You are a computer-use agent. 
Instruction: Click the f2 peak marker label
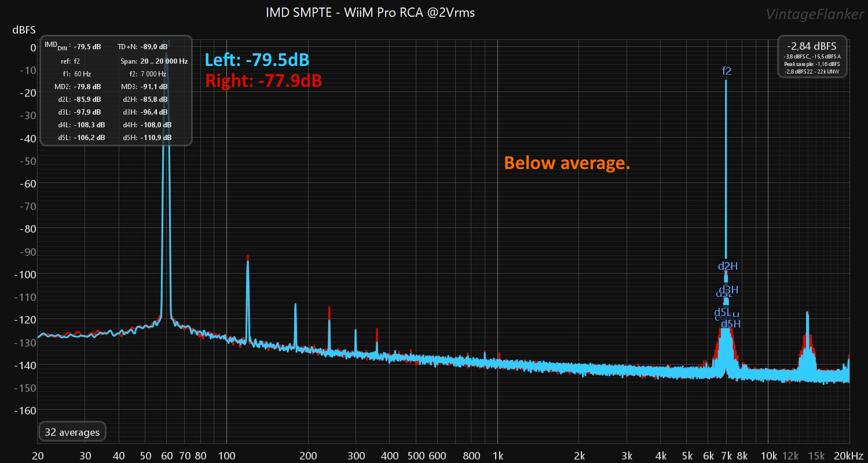click(727, 71)
